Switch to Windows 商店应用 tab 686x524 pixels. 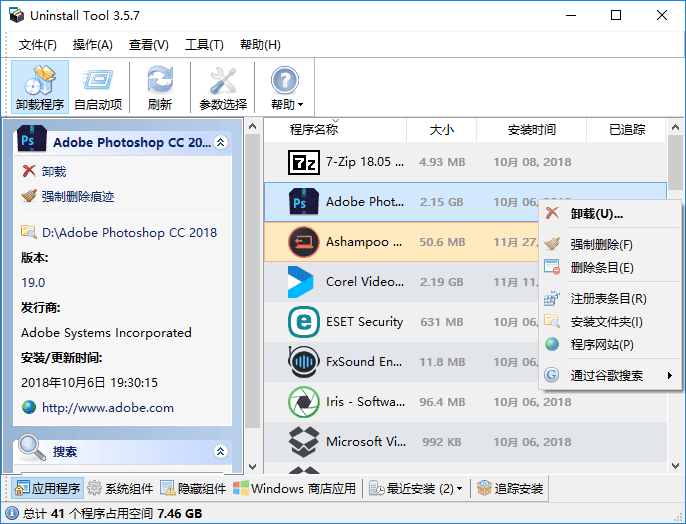294,488
